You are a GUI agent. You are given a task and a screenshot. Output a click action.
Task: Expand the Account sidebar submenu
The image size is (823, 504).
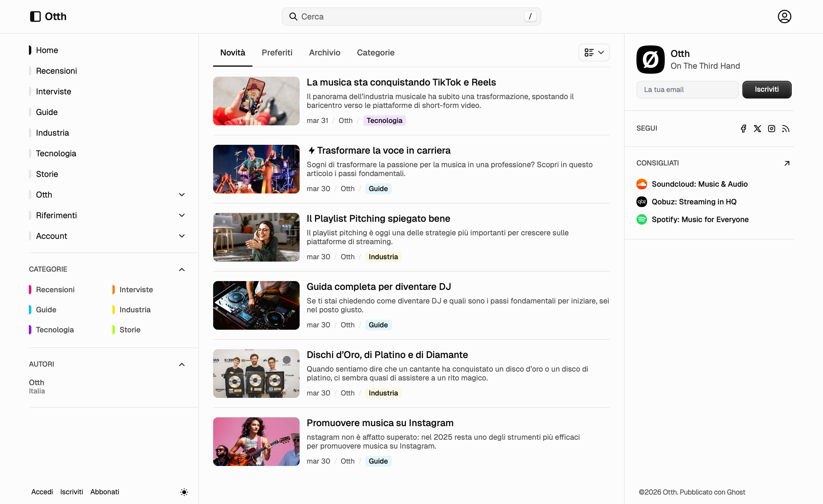point(182,236)
